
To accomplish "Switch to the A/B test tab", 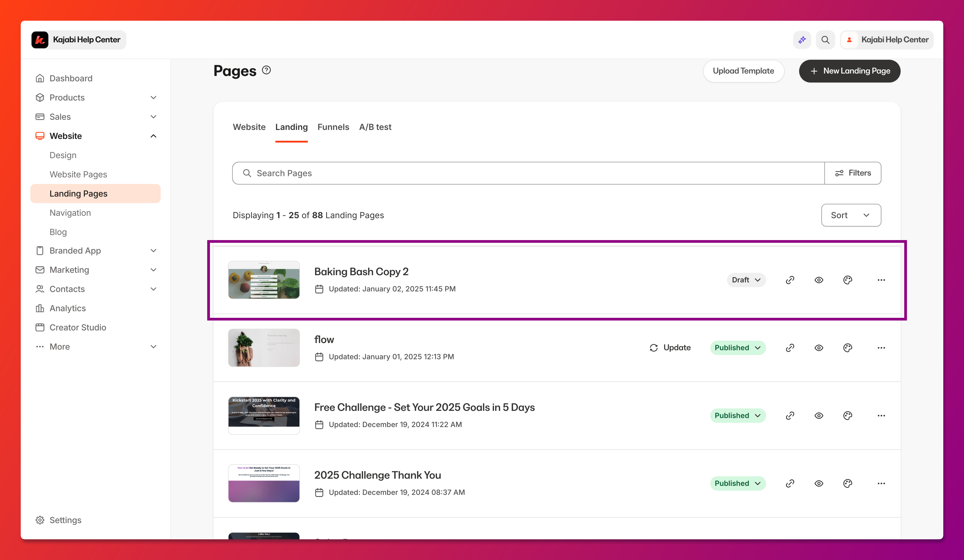I will (375, 127).
